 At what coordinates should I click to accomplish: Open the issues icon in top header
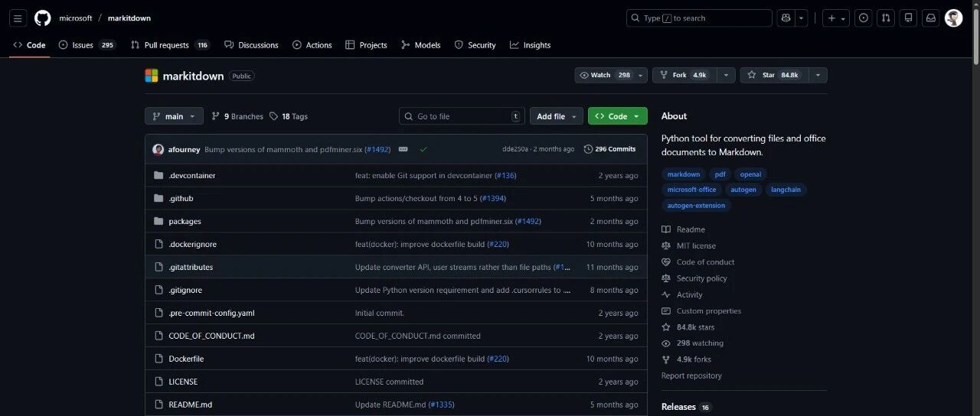coord(864,18)
